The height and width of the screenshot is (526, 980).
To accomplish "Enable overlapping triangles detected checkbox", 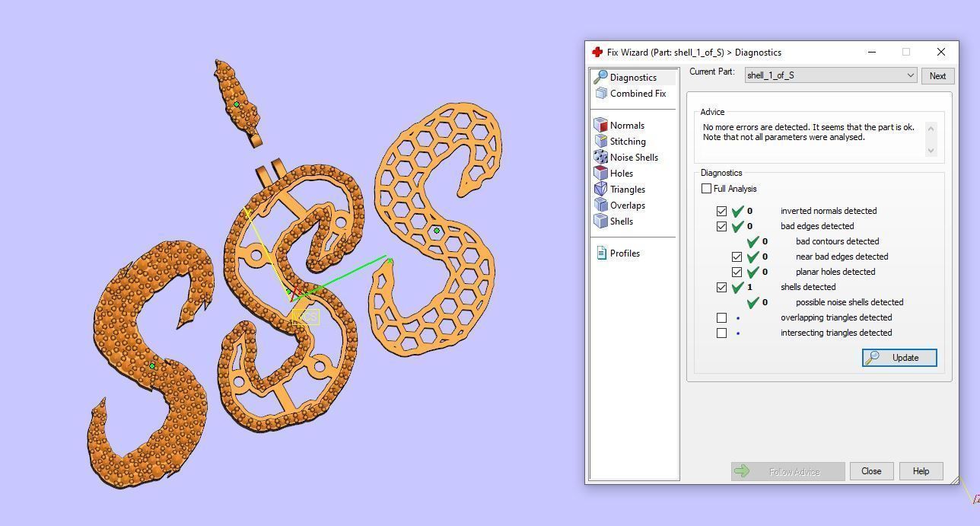I will point(721,317).
